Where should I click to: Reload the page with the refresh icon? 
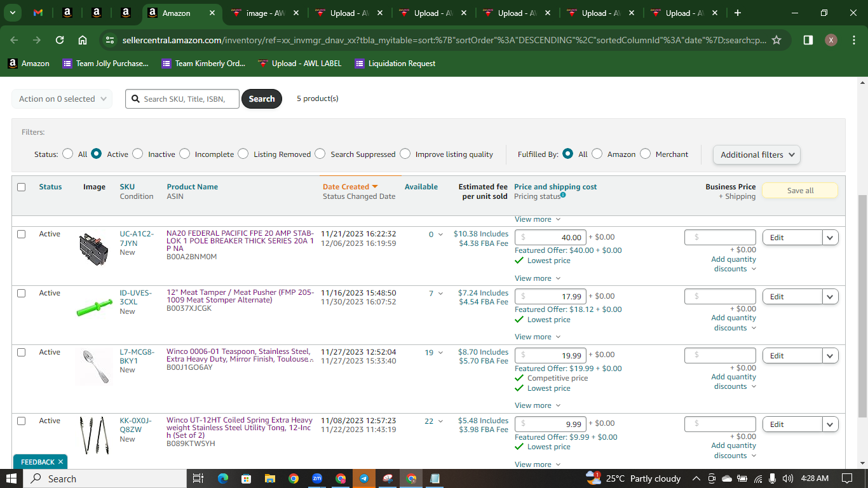60,40
